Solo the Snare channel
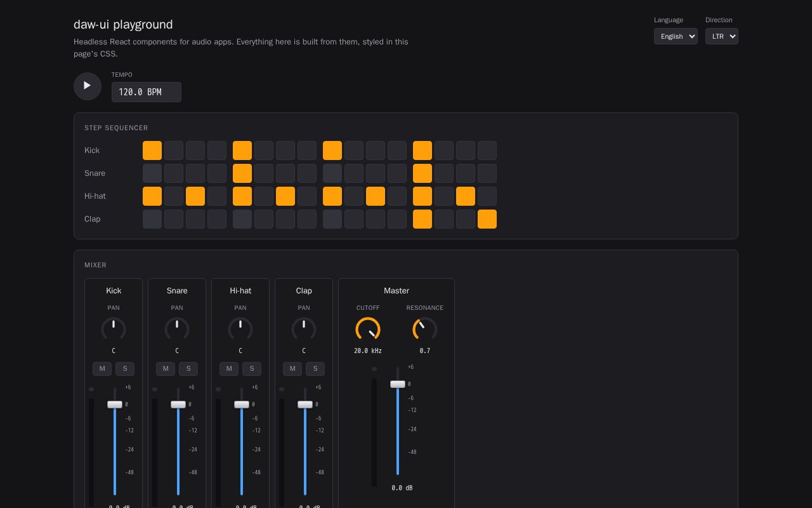This screenshot has width=812, height=508. click(x=188, y=369)
